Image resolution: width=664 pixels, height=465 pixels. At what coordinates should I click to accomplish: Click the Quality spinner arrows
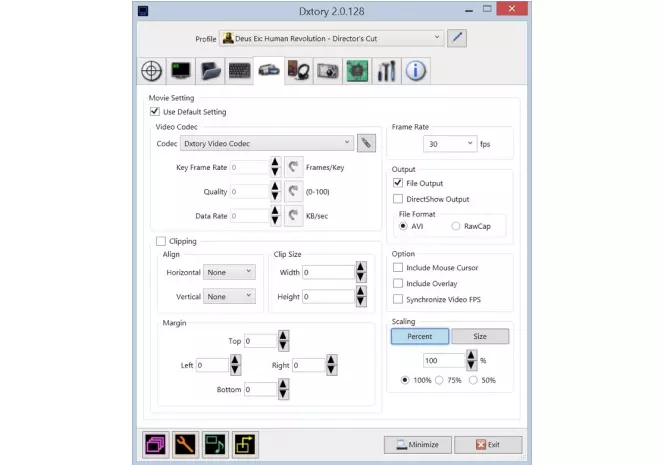click(275, 191)
